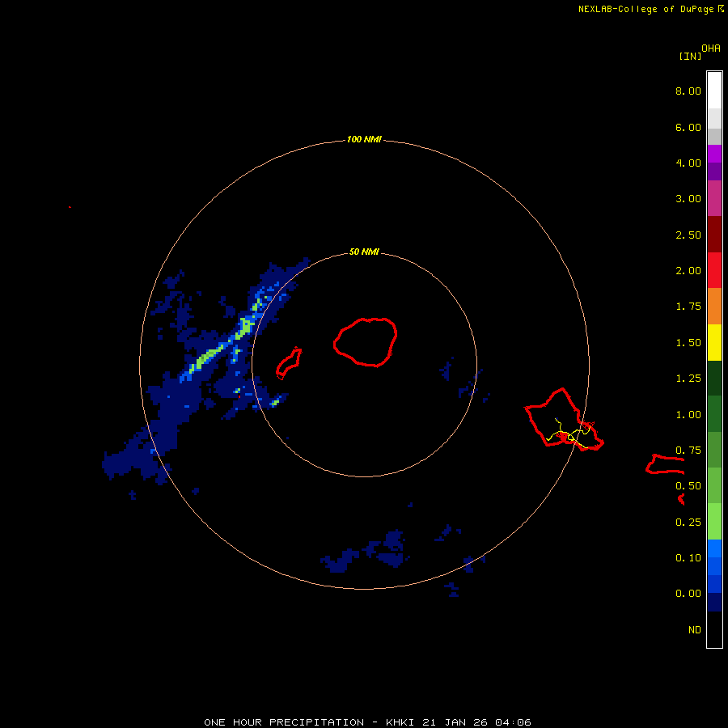Click the partial island outline at the right edge

(x=665, y=464)
